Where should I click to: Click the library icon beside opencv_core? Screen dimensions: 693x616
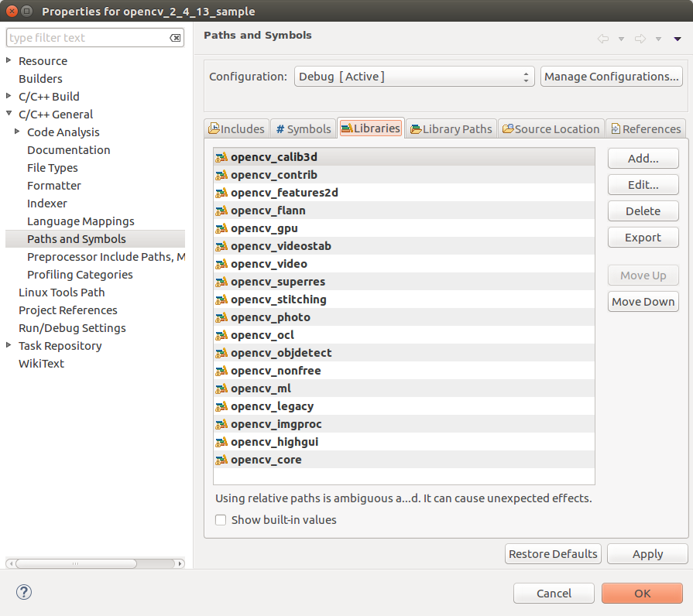221,460
